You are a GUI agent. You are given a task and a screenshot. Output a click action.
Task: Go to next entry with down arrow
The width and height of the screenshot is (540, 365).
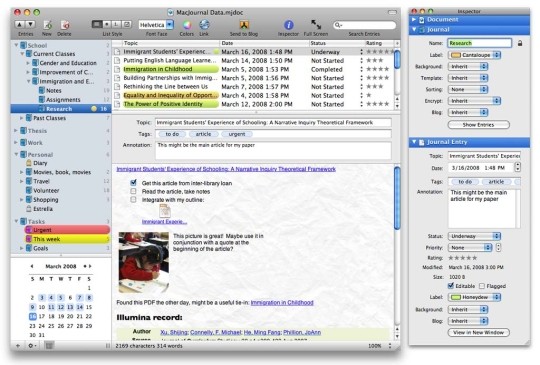(30, 24)
